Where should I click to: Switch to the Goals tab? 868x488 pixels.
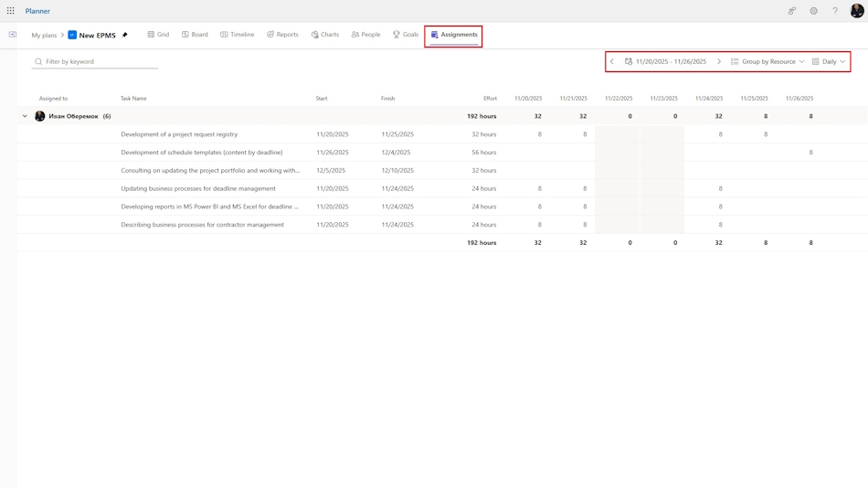point(406,35)
